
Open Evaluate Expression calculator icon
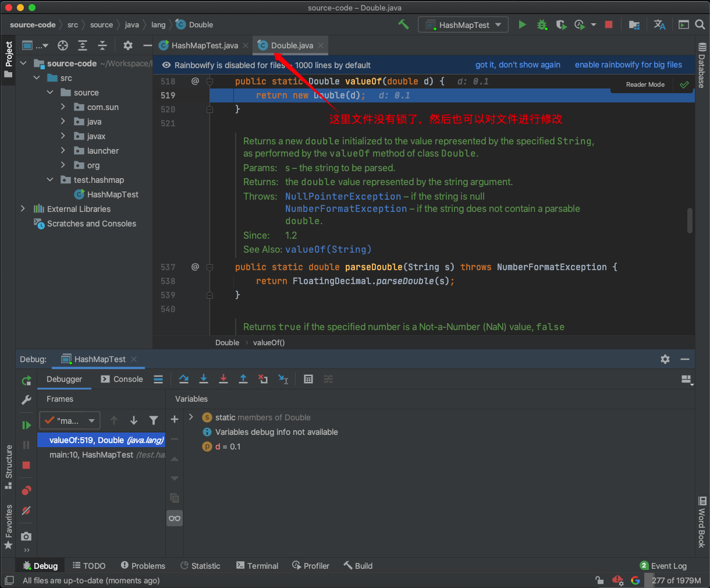pyautogui.click(x=308, y=379)
